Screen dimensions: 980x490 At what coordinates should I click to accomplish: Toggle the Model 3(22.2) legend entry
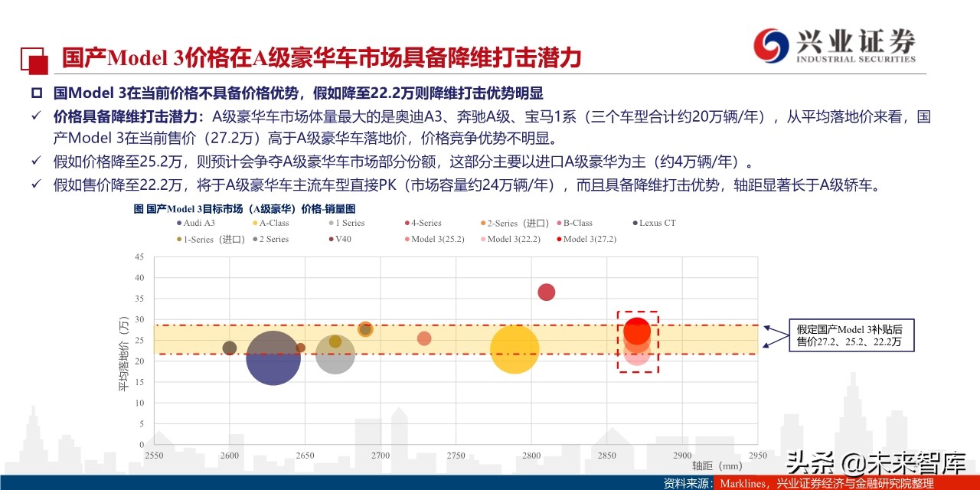pyautogui.click(x=482, y=240)
